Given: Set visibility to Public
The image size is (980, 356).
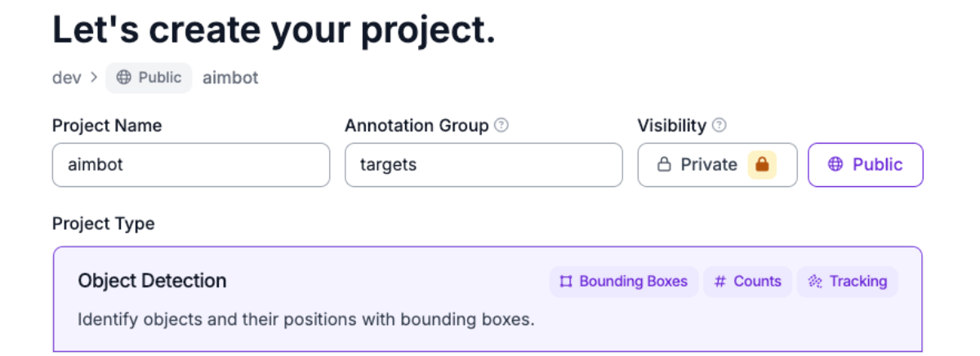Looking at the screenshot, I should 866,165.
